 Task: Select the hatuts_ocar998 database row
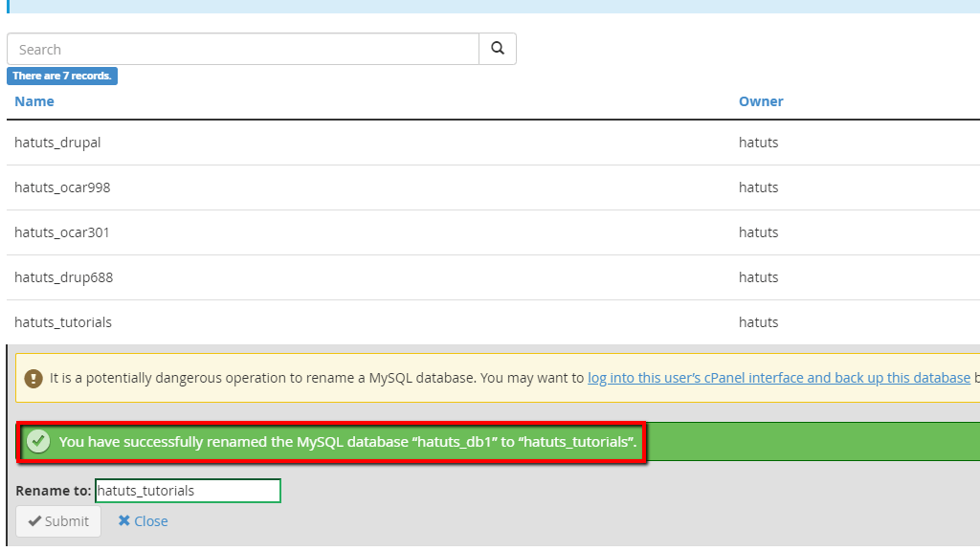(493, 187)
